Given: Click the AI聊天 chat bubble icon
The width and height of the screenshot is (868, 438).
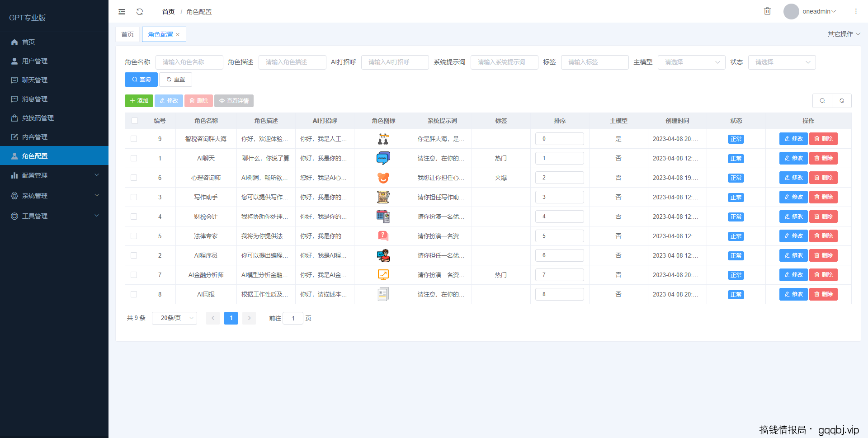Looking at the screenshot, I should (383, 158).
